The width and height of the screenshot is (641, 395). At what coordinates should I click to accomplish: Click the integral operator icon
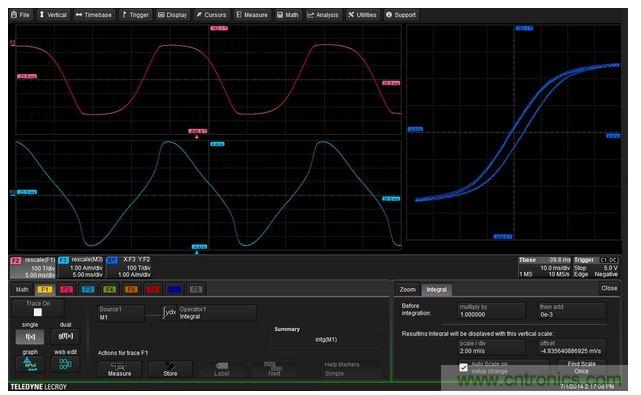point(169,313)
